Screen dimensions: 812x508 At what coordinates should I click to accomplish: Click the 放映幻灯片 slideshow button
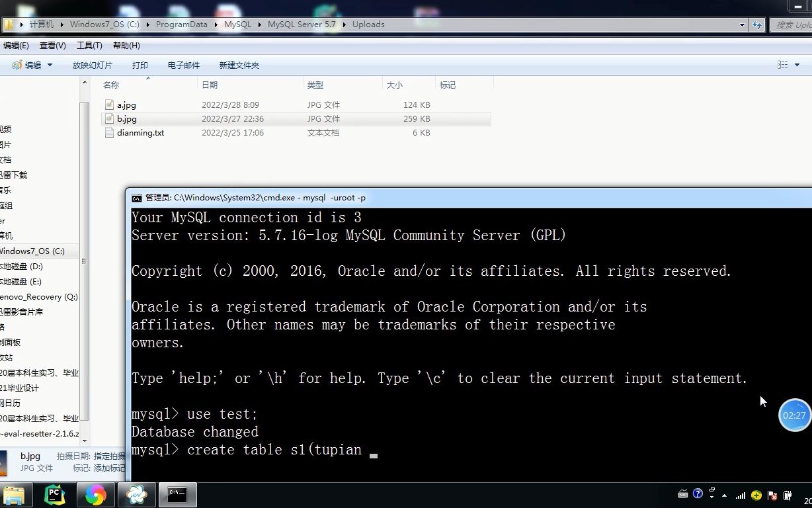click(x=93, y=65)
